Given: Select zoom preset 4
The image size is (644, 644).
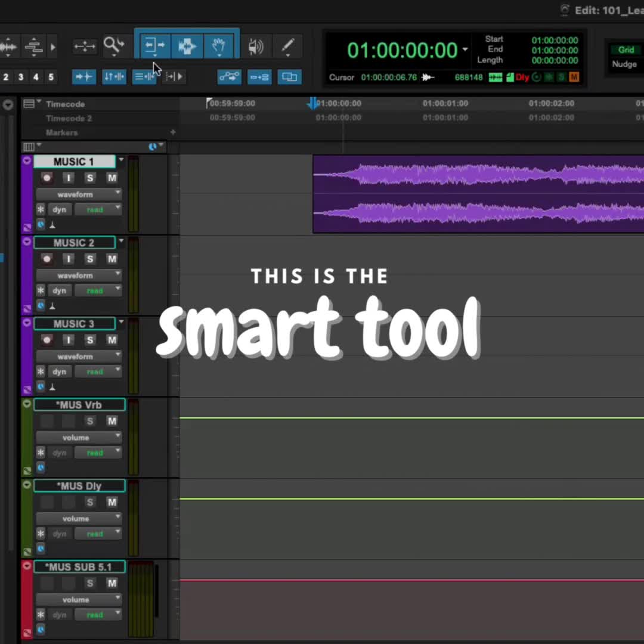Looking at the screenshot, I should point(36,77).
